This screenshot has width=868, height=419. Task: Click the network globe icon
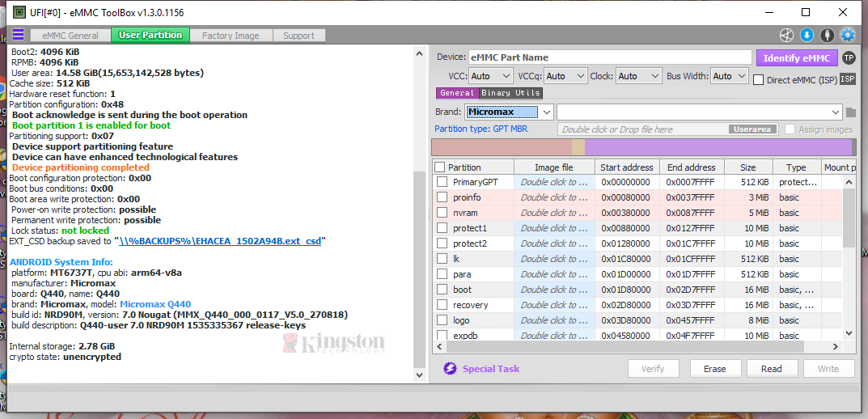pos(786,35)
